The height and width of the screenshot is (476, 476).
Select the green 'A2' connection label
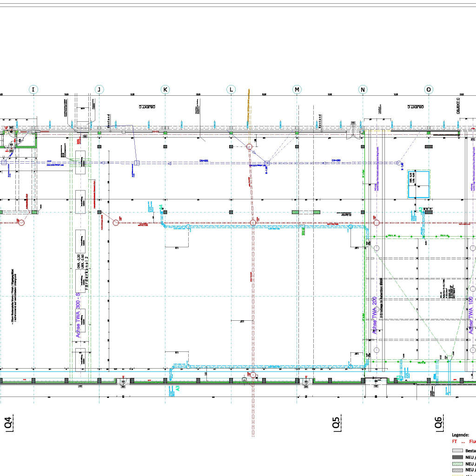(x=420, y=210)
